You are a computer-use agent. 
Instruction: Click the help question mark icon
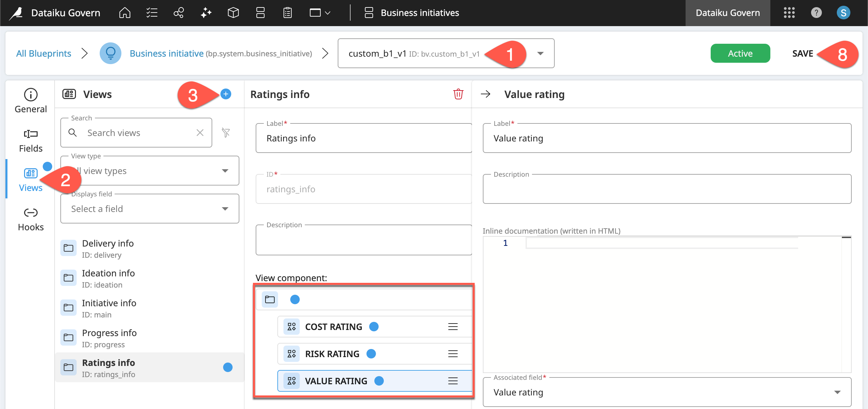pos(816,13)
